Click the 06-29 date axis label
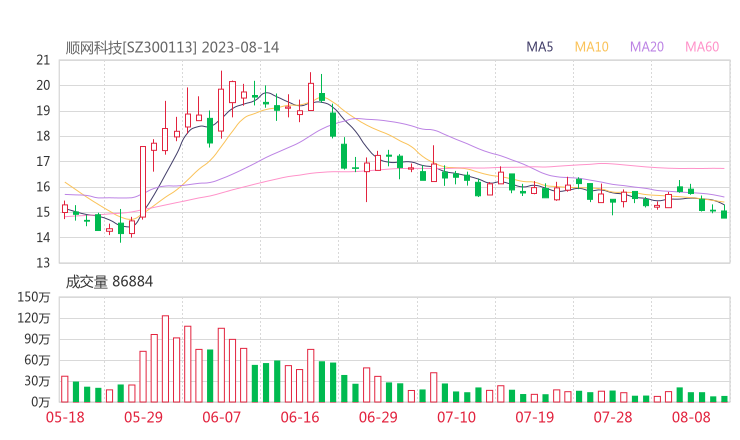This screenshot has width=740, height=440. tap(378, 417)
